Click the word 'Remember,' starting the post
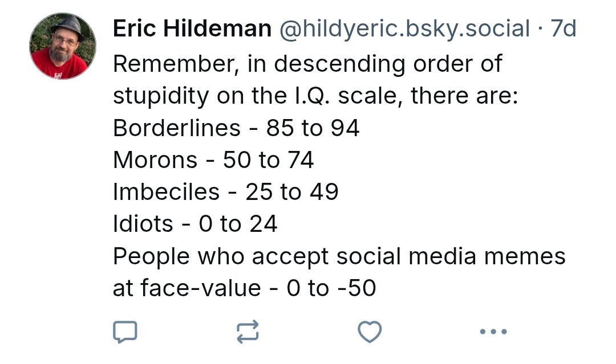Viewport: 616px width, 364px height. 176,64
